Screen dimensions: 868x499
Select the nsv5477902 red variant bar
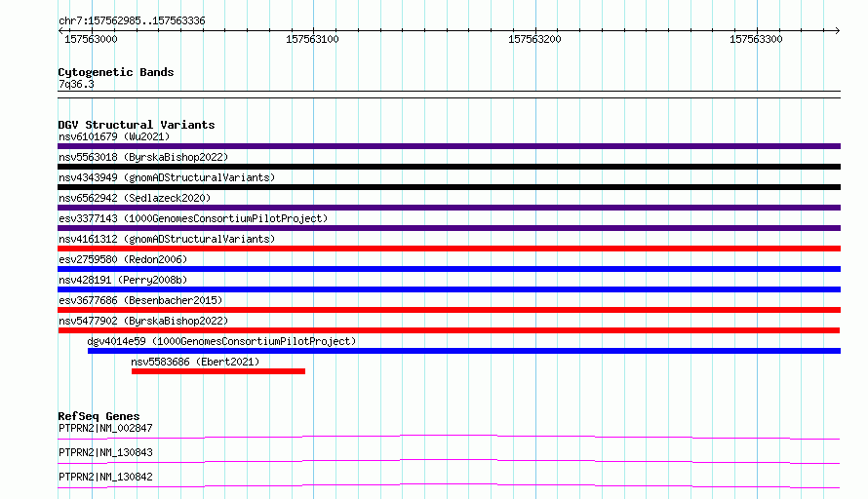click(x=449, y=330)
